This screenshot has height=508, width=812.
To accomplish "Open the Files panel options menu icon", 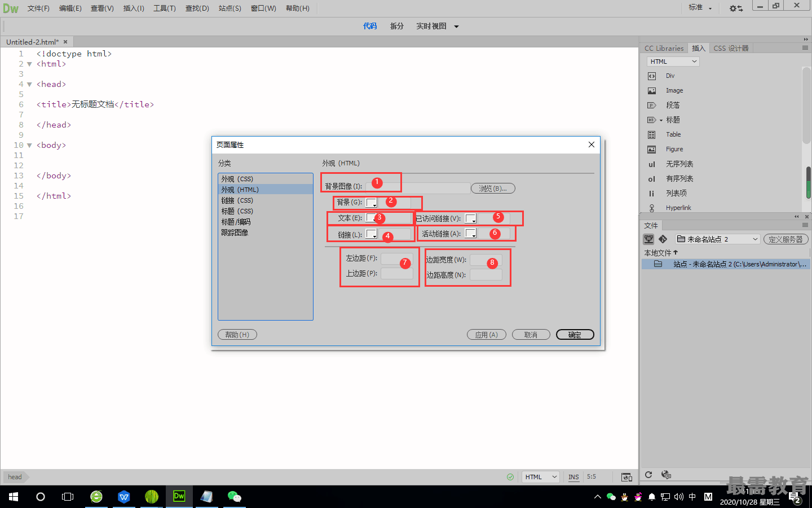I will [x=805, y=225].
